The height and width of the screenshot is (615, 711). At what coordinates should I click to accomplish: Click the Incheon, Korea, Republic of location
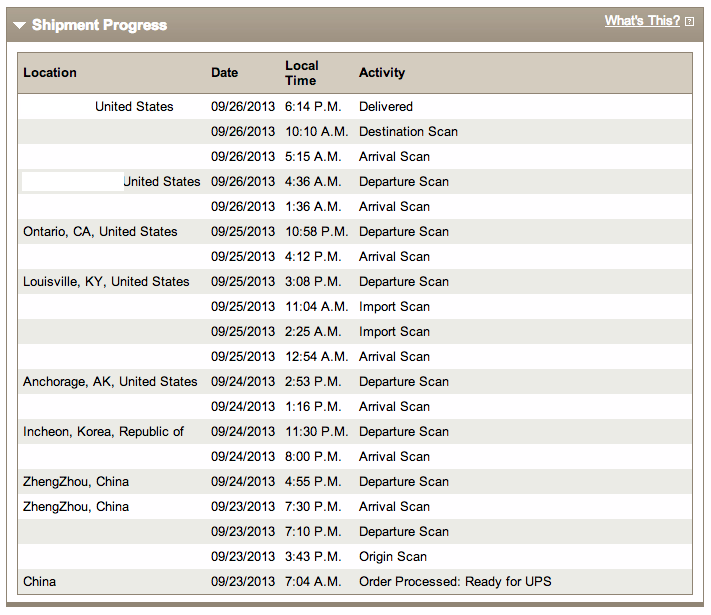click(103, 431)
